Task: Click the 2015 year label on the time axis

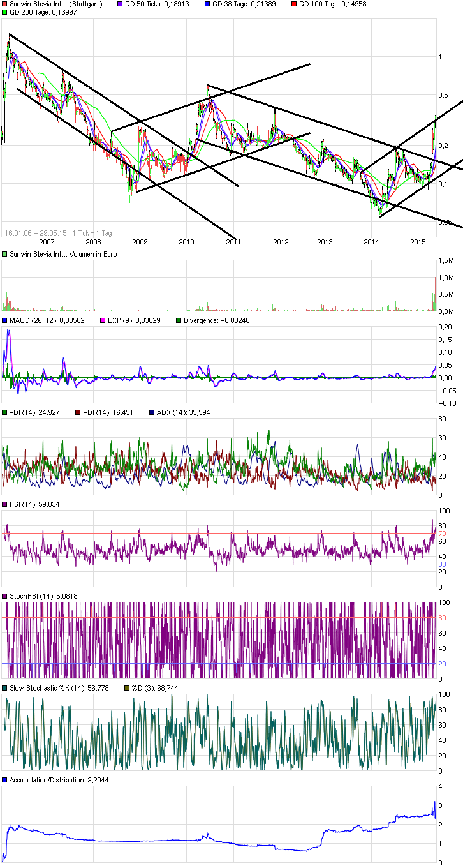Action: 418,242
